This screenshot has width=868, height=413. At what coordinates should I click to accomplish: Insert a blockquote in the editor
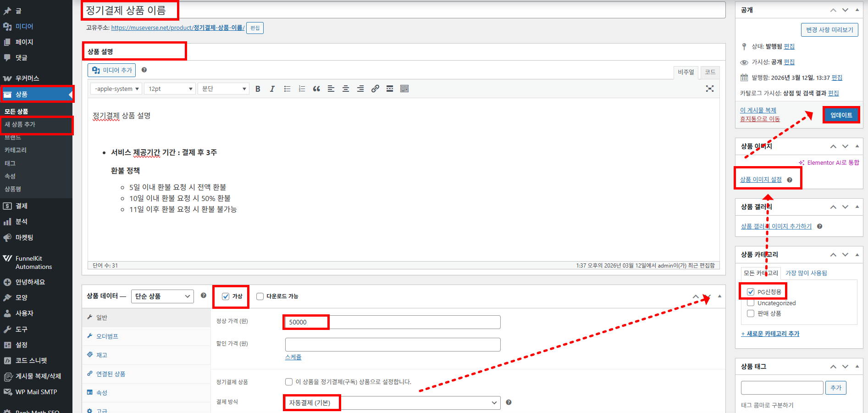pos(316,89)
